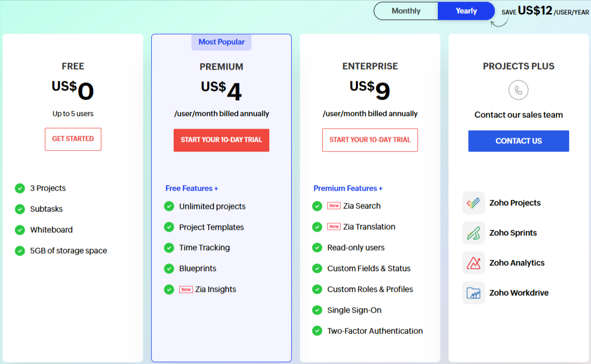
Task: Click the check icon beside Unlimited projects
Action: [169, 206]
